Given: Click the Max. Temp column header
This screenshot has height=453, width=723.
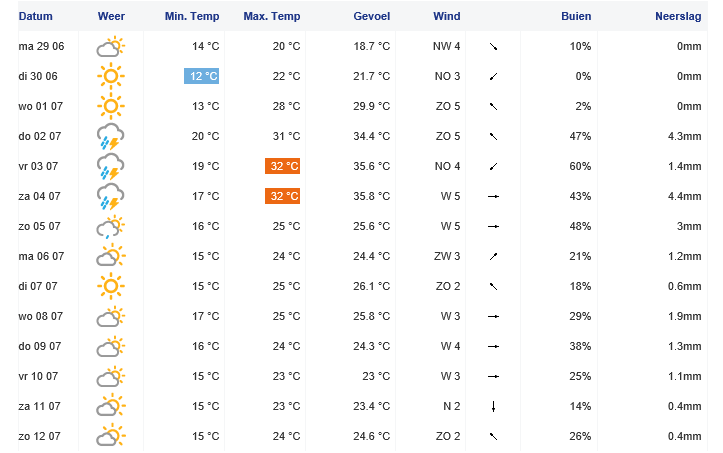Looking at the screenshot, I should tap(272, 16).
